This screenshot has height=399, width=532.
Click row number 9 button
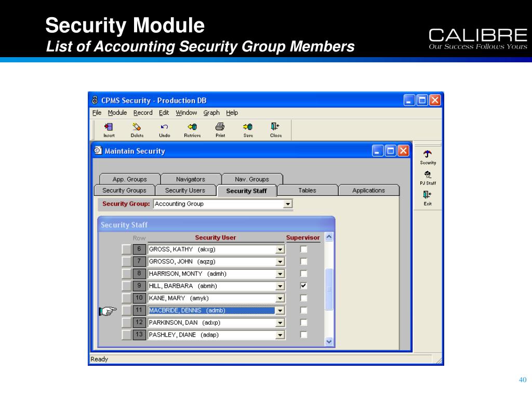[139, 286]
